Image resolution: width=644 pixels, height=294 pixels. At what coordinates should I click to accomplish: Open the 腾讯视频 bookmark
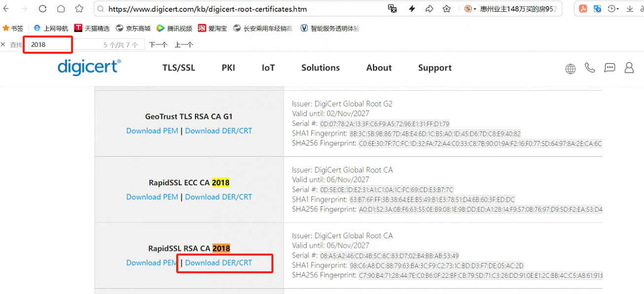[x=174, y=29]
